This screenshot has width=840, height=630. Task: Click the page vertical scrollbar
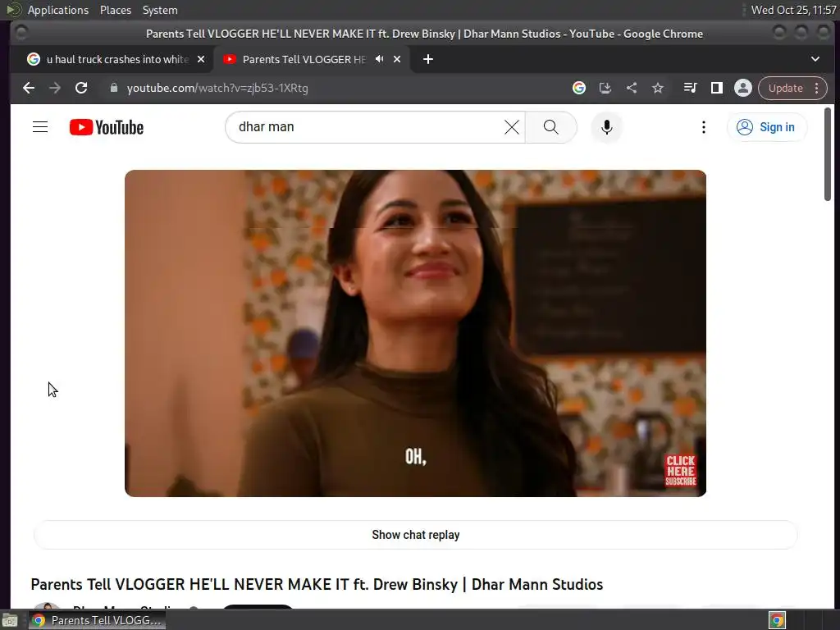click(x=827, y=154)
